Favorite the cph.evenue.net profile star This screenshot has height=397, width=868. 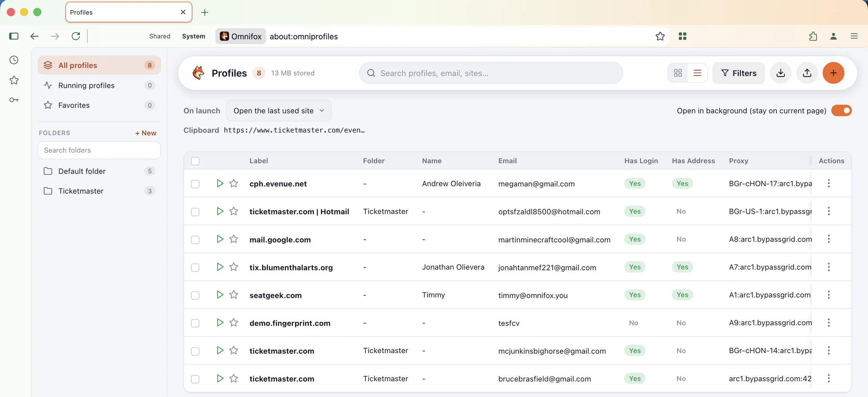(233, 183)
